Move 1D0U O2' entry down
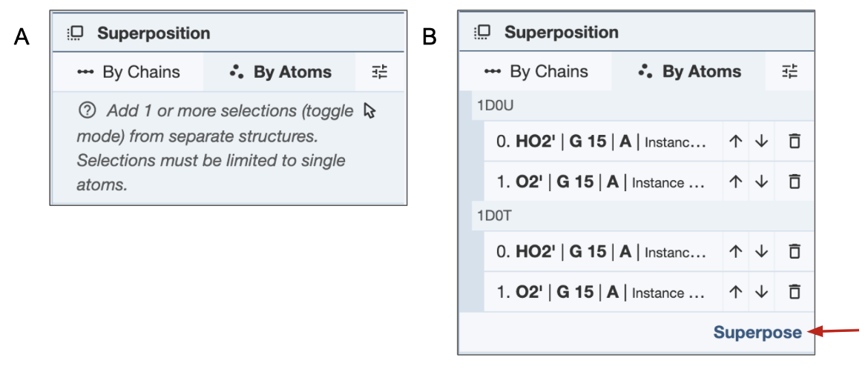Image resolution: width=868 pixels, height=369 pixels. [761, 182]
